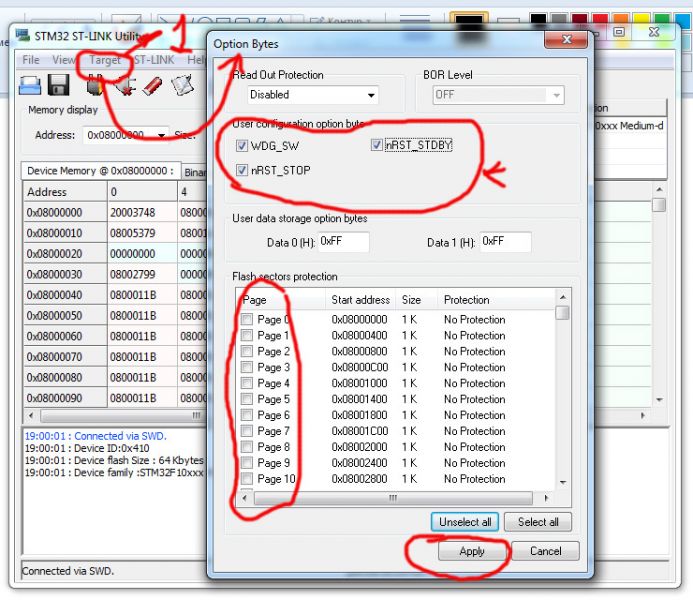The height and width of the screenshot is (600, 693).
Task: Click the flash sectors list up scroll arrow
Action: point(563,296)
